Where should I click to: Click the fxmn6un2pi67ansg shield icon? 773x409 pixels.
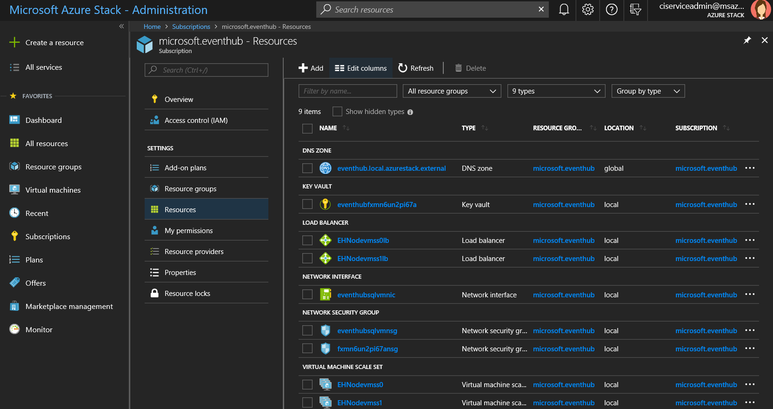325,349
